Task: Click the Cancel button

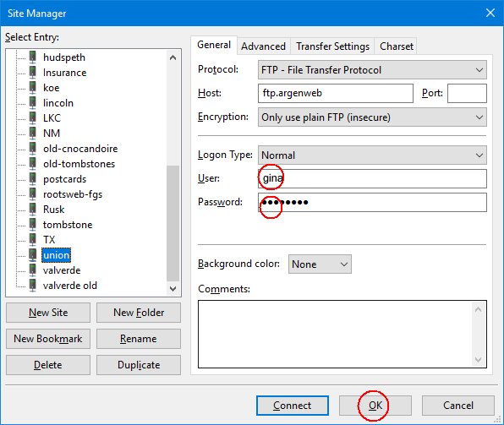Action: tap(458, 406)
